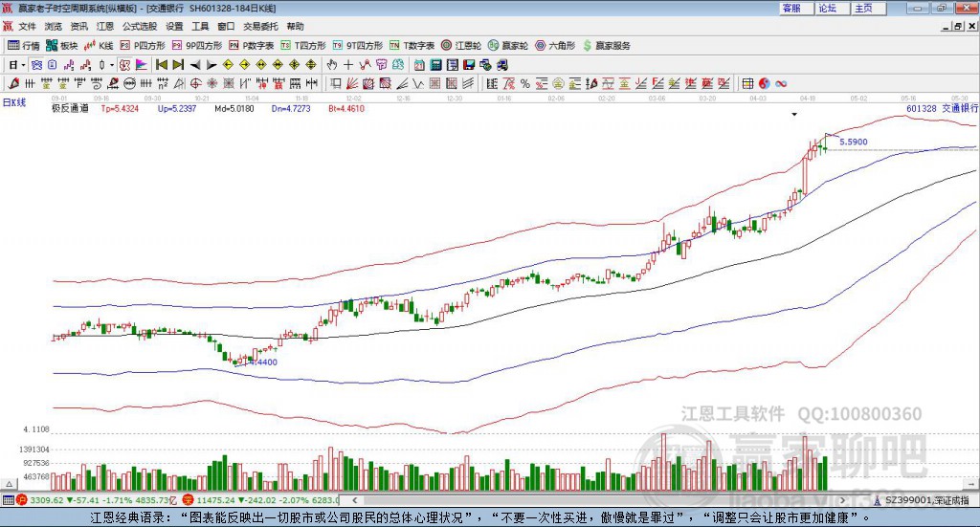Open P四方形 tool

[x=143, y=46]
